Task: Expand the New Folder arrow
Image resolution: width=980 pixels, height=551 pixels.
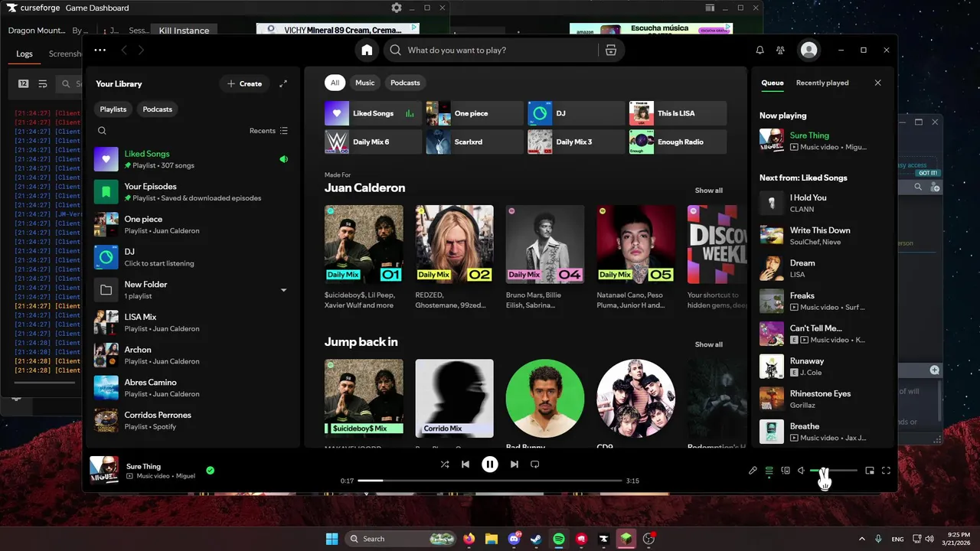Action: point(283,290)
